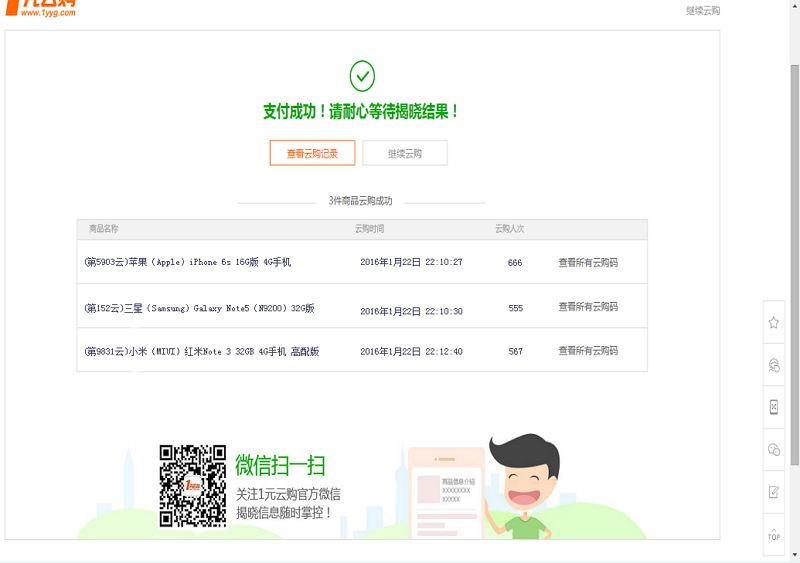Click the 商品名称 column header

[104, 229]
